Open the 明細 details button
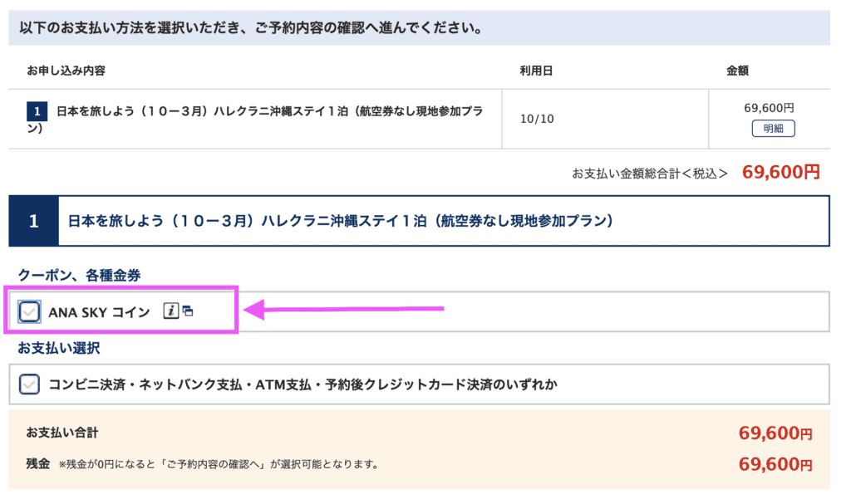The image size is (851, 504). click(773, 129)
